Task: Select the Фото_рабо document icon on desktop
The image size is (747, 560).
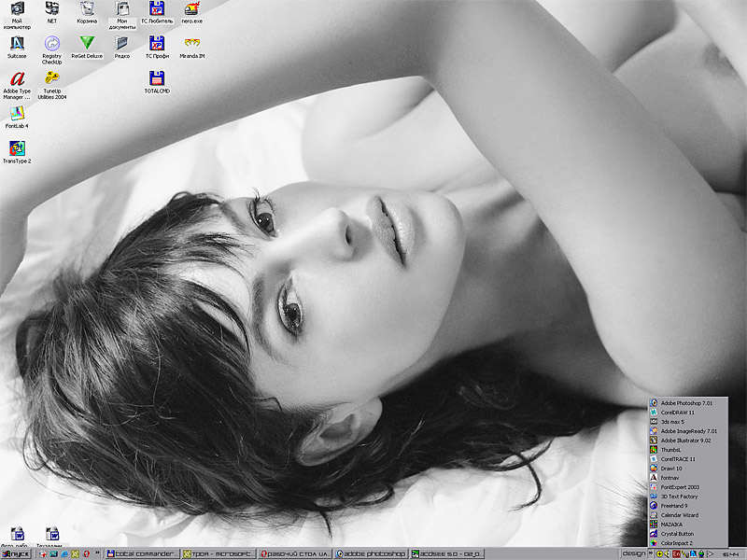Action: tap(17, 537)
